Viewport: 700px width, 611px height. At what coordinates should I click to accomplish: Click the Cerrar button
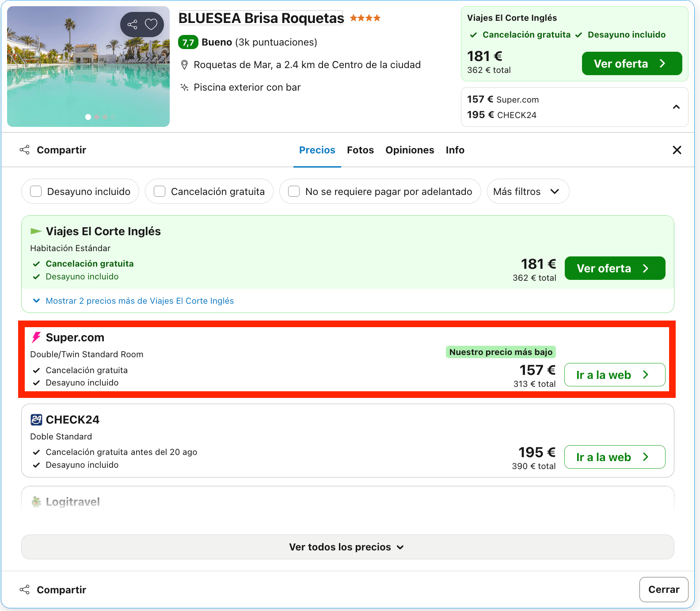point(664,589)
